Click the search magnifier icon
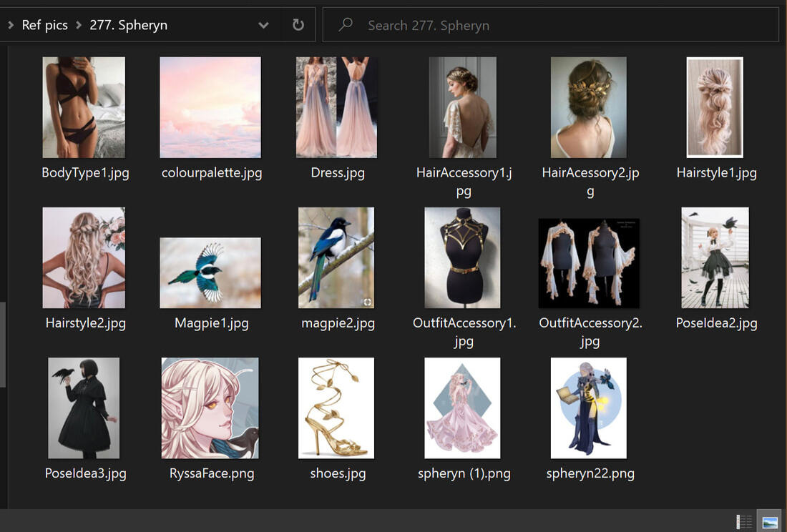 click(346, 25)
